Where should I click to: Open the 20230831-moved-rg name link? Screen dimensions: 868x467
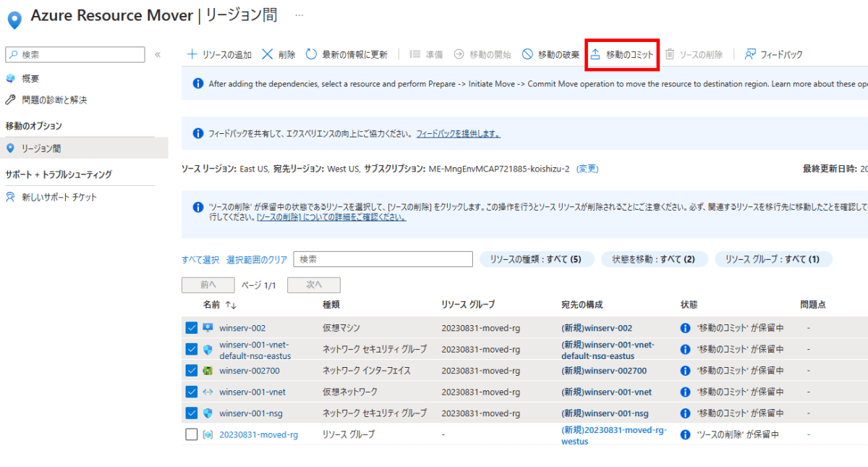point(258,435)
